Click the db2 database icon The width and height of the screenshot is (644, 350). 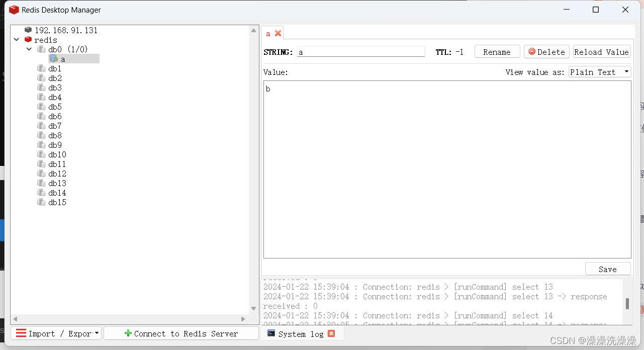pos(41,78)
